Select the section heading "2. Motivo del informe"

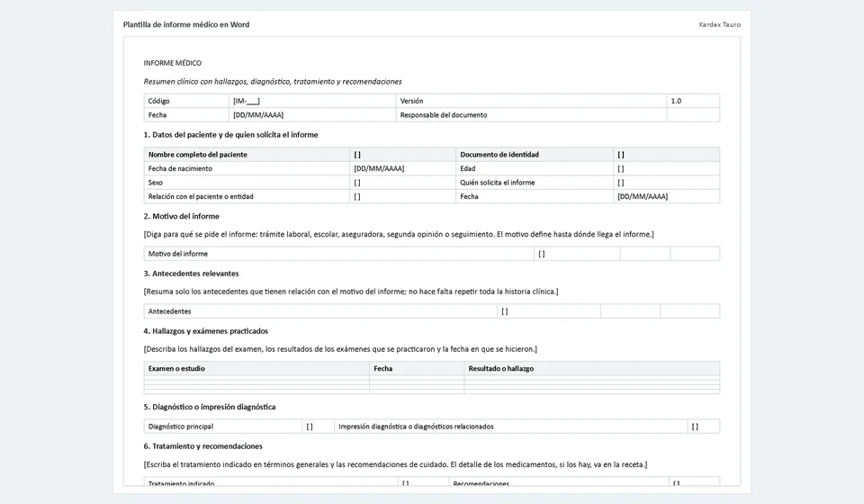181,216
